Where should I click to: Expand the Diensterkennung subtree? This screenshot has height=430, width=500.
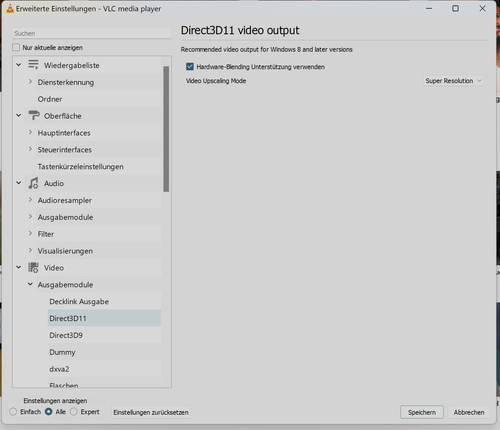pos(30,82)
